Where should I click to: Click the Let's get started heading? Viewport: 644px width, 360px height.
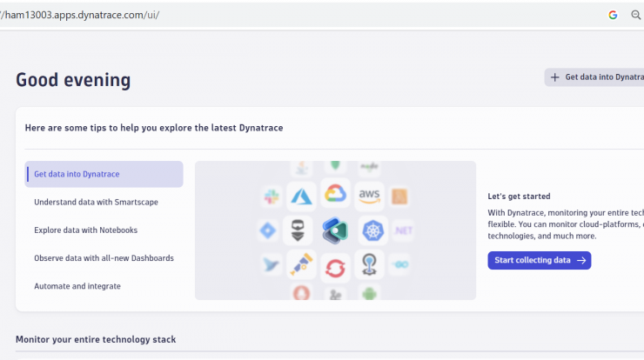(x=520, y=197)
